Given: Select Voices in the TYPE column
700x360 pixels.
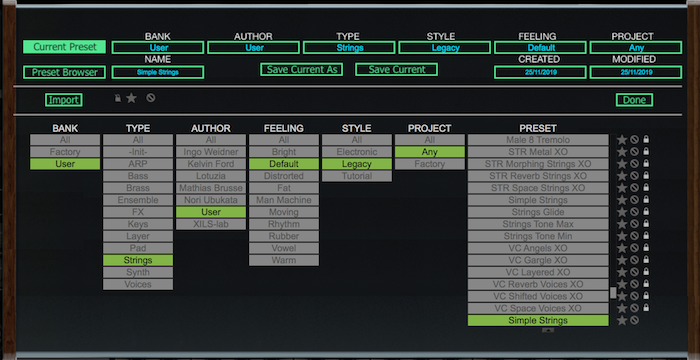Looking at the screenshot, I should [x=138, y=285].
